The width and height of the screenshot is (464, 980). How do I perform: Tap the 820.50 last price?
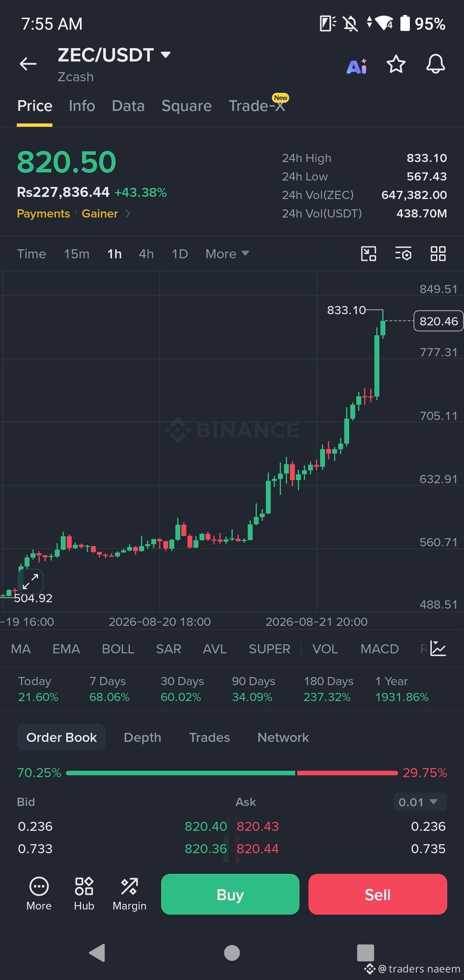(67, 162)
